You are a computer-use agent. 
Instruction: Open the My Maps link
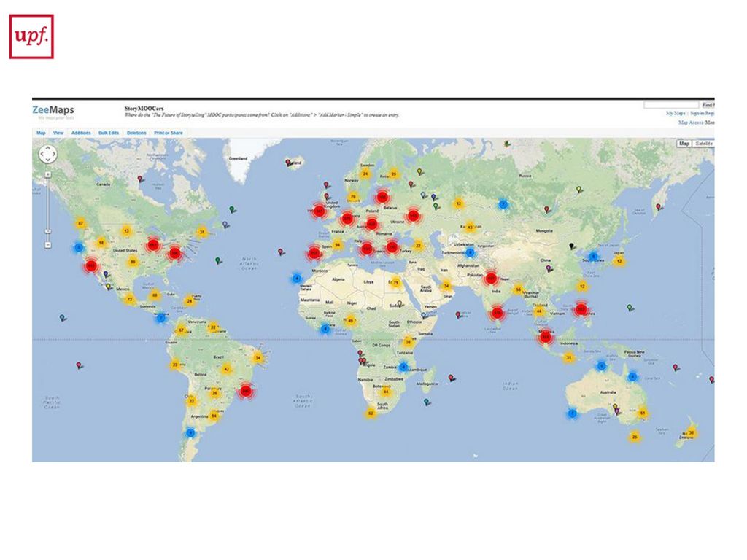675,113
